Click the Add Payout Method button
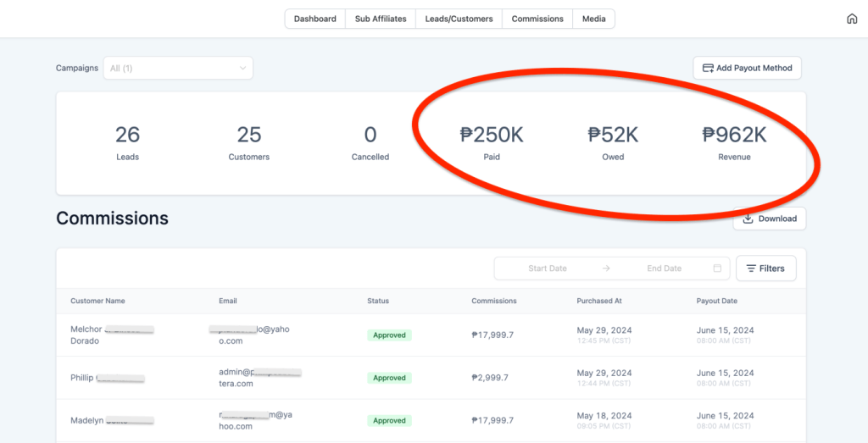The image size is (868, 443). 748,68
